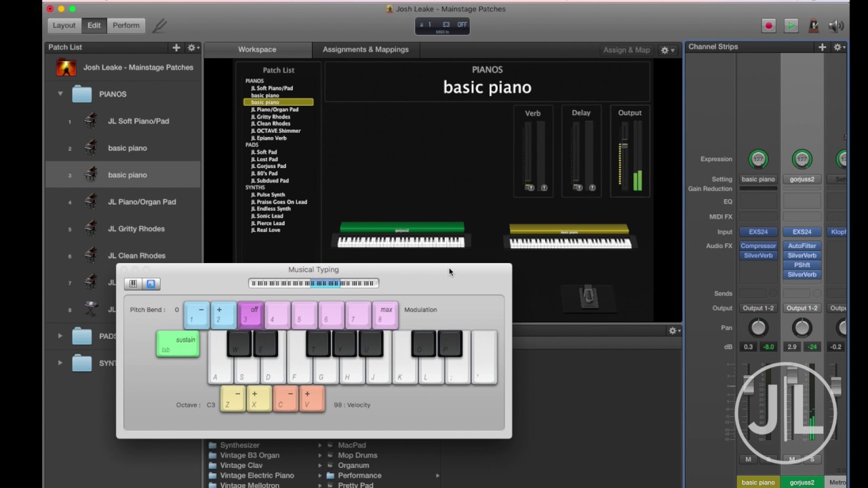The height and width of the screenshot is (488, 868).
Task: Expand the PADS folder
Action: pos(60,335)
